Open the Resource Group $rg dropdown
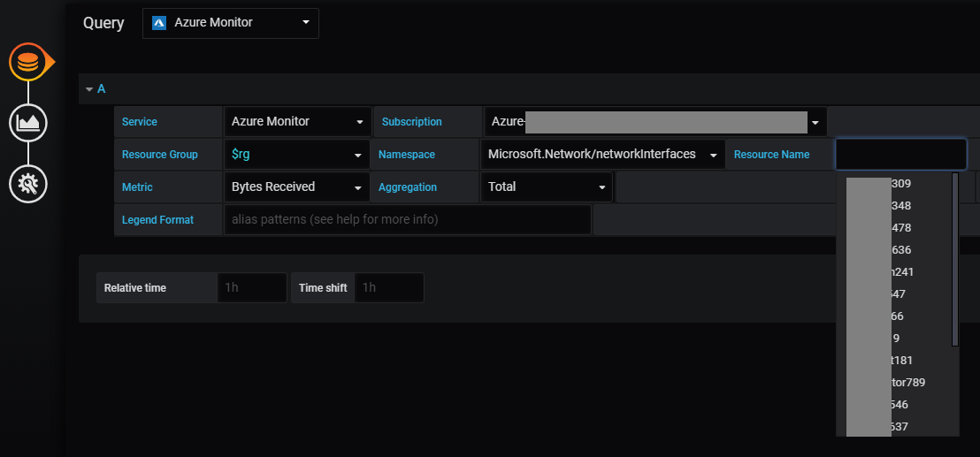This screenshot has width=980, height=457. click(x=296, y=155)
